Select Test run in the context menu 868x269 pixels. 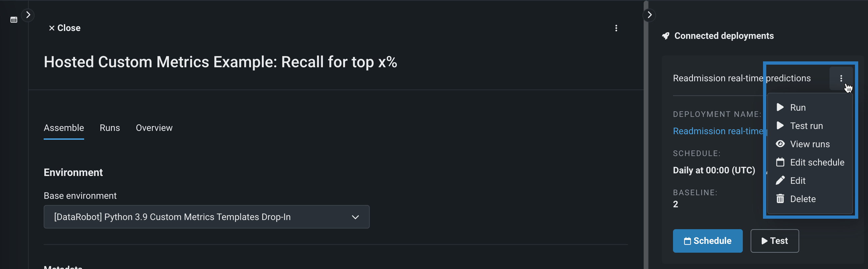(806, 126)
